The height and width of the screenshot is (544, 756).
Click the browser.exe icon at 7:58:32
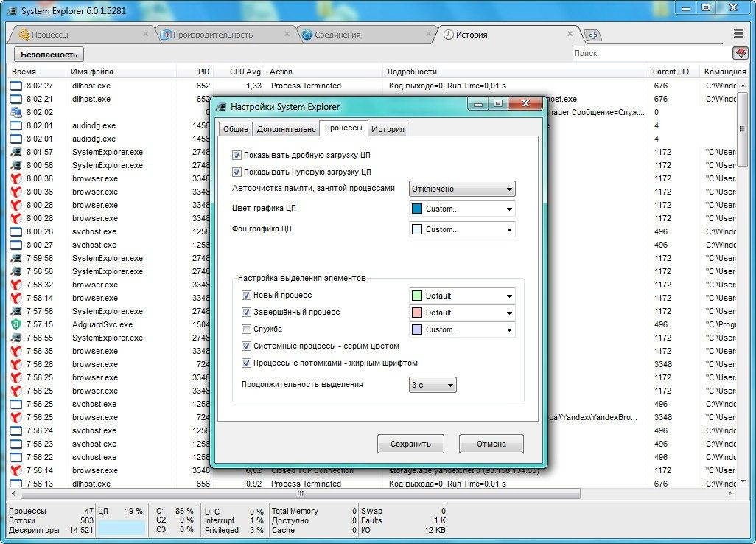[16, 285]
